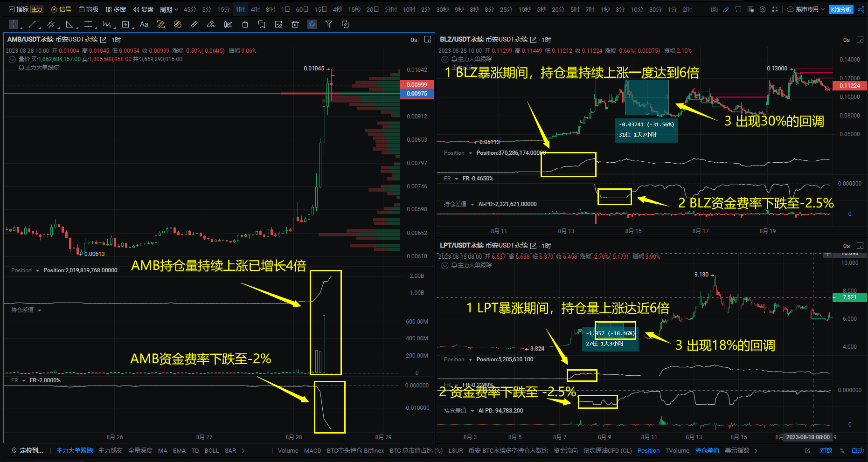Open the 多窗 multi-window menu

(x=116, y=9)
